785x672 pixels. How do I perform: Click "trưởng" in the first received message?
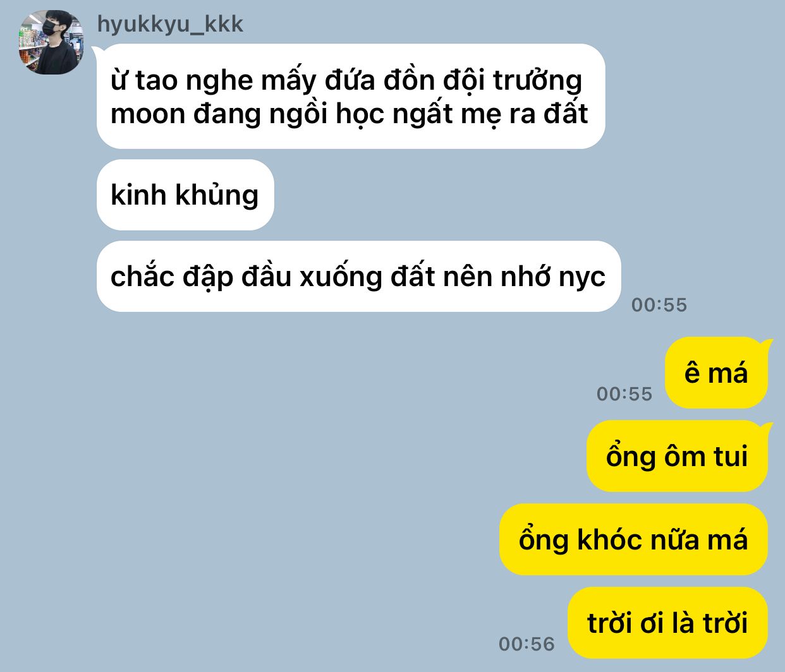pyautogui.click(x=537, y=81)
